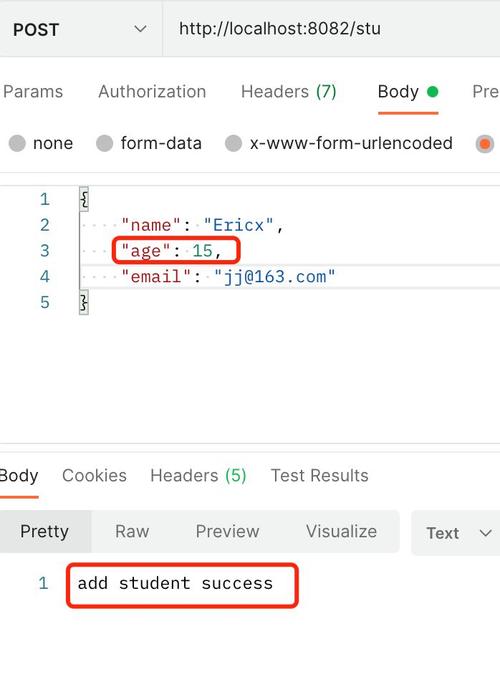Viewport: 500px width, 682px height.
Task: Open the POST method dropdown
Action: 80,29
